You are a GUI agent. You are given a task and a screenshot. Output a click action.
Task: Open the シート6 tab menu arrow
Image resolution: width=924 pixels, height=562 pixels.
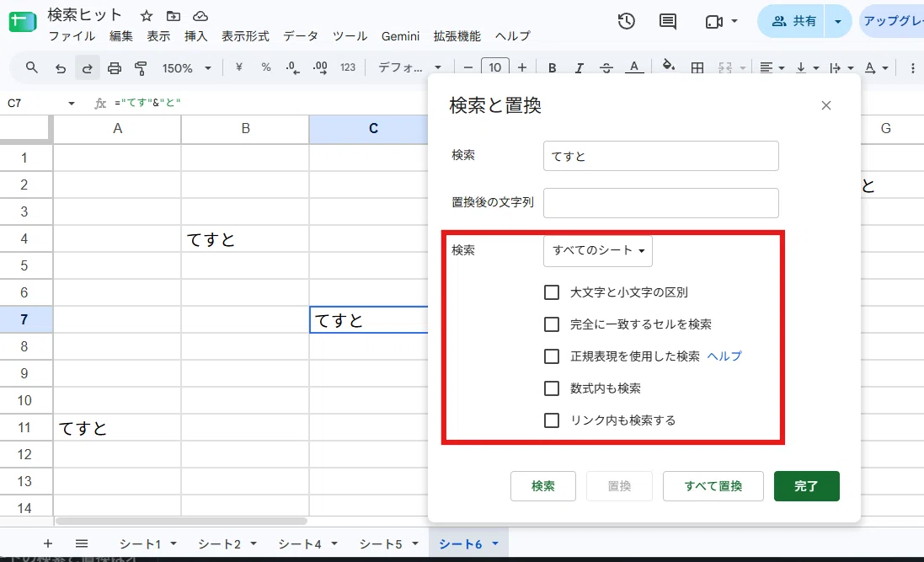click(x=495, y=543)
